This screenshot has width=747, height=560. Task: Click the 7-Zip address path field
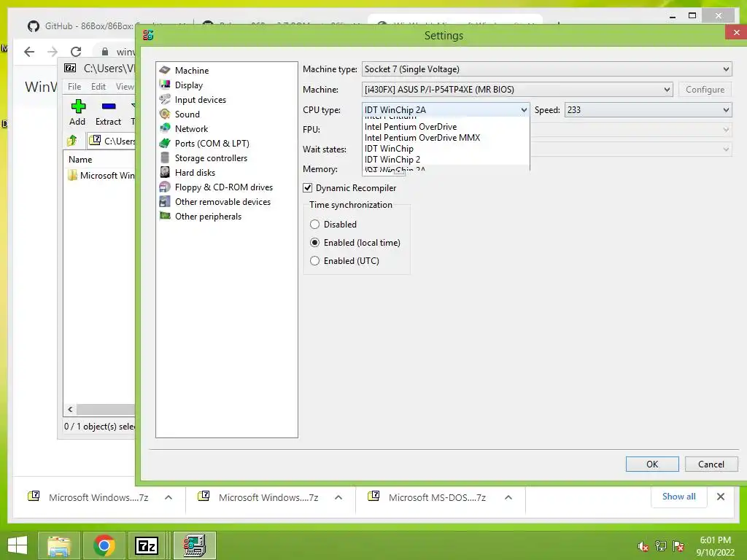(x=112, y=141)
